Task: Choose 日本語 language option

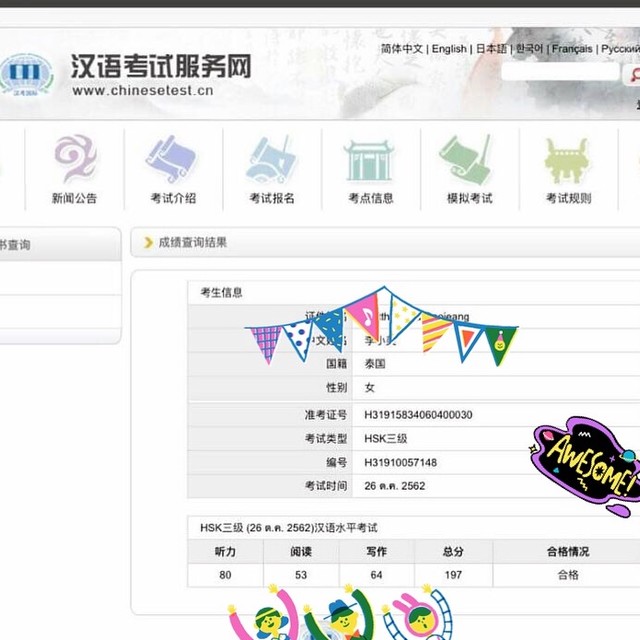Action: coord(490,49)
